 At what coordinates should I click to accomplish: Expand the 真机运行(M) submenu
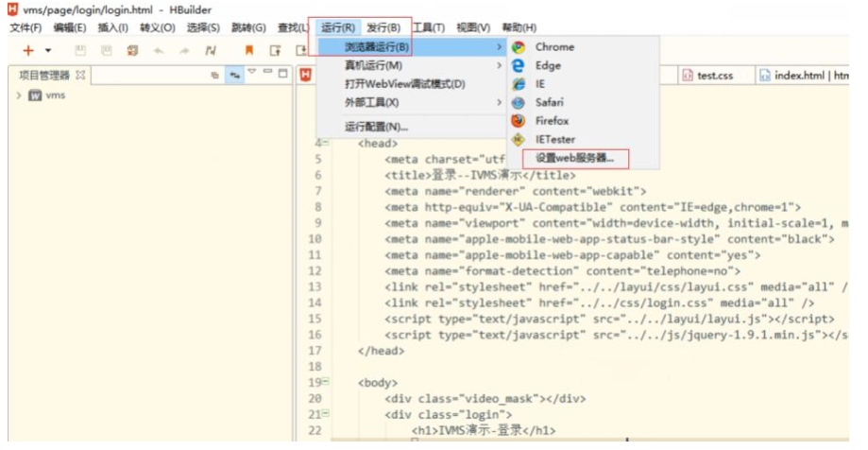pos(411,65)
